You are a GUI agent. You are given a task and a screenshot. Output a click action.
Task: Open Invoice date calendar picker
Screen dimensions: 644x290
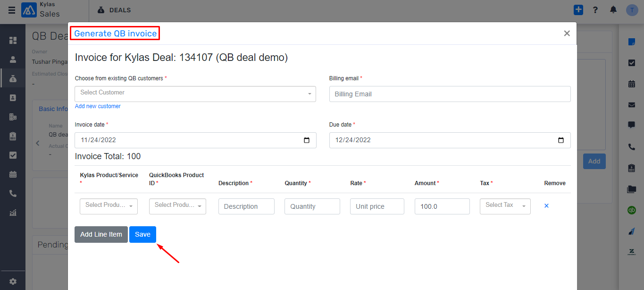click(307, 140)
